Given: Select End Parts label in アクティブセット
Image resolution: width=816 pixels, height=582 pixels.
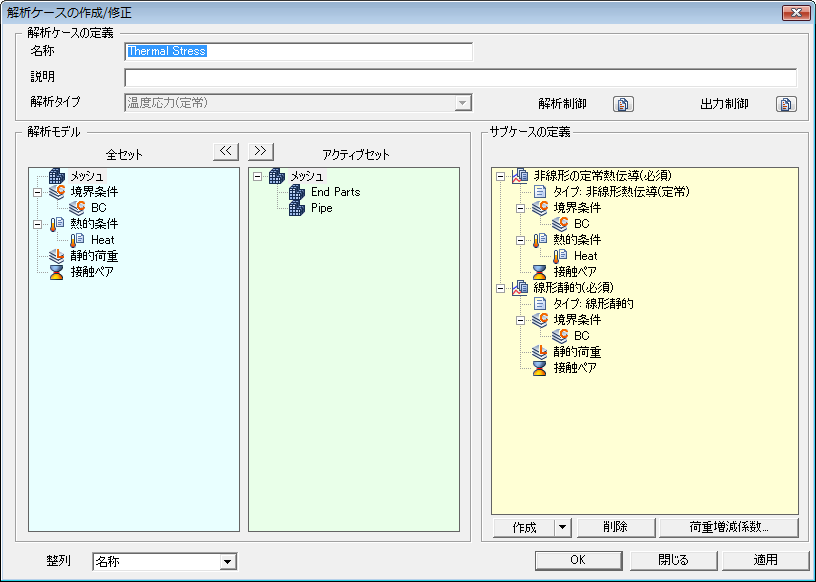Looking at the screenshot, I should point(336,192).
